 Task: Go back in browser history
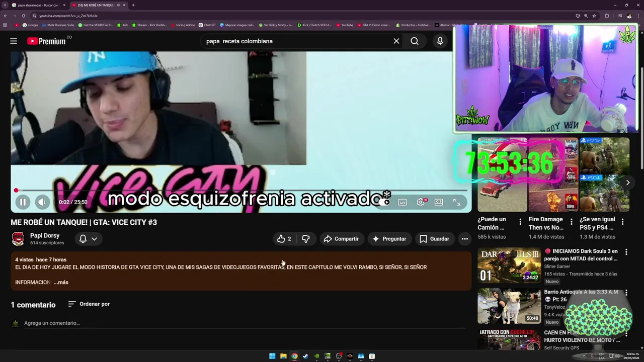5,16
